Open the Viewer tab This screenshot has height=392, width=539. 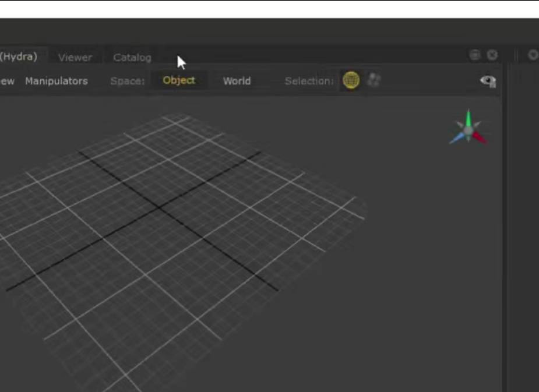point(75,58)
